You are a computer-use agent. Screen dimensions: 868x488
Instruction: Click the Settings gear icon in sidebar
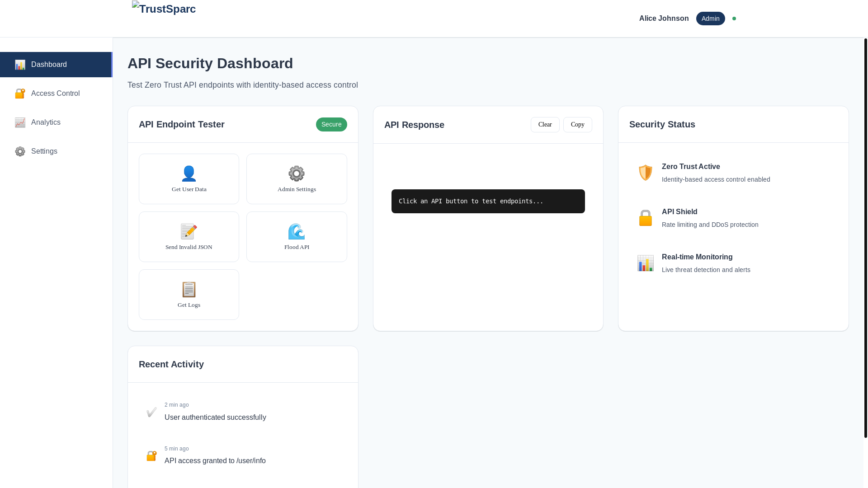(x=20, y=151)
